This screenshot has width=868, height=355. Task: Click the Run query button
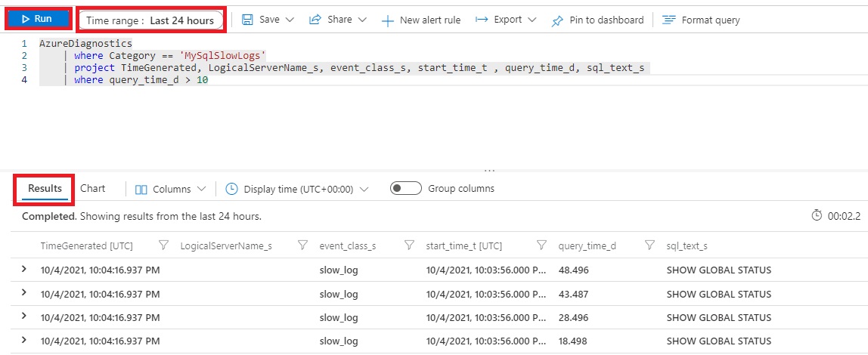[38, 19]
